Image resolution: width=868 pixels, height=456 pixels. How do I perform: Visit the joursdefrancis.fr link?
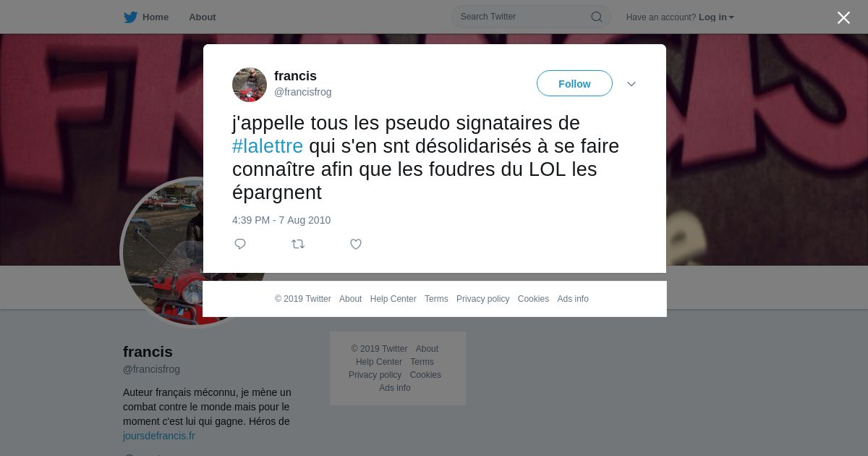159,436
